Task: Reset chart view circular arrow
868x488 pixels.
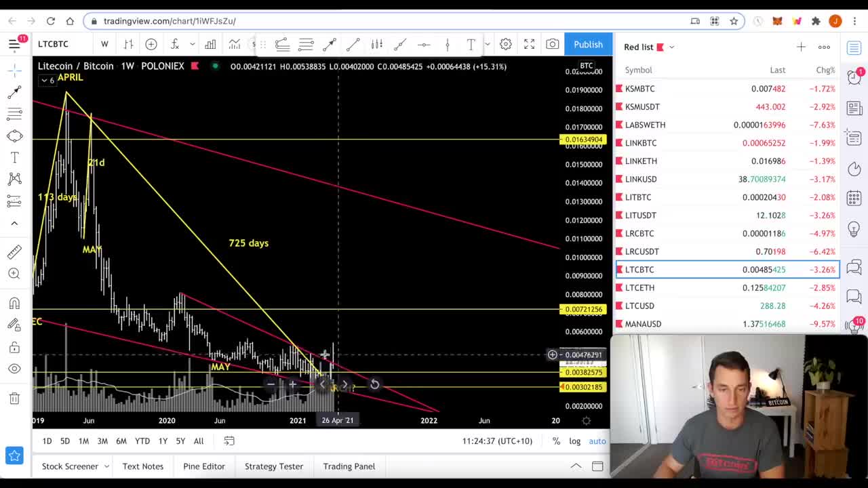Action: (x=374, y=385)
